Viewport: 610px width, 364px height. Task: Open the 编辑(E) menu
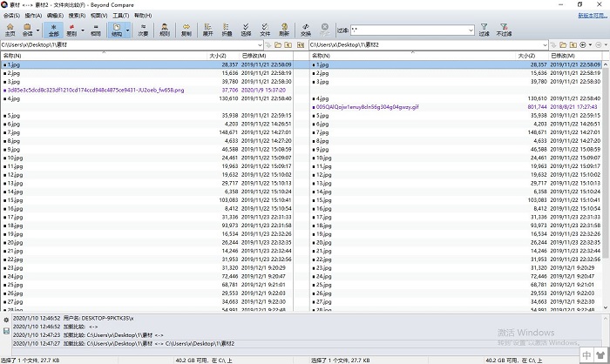click(55, 16)
